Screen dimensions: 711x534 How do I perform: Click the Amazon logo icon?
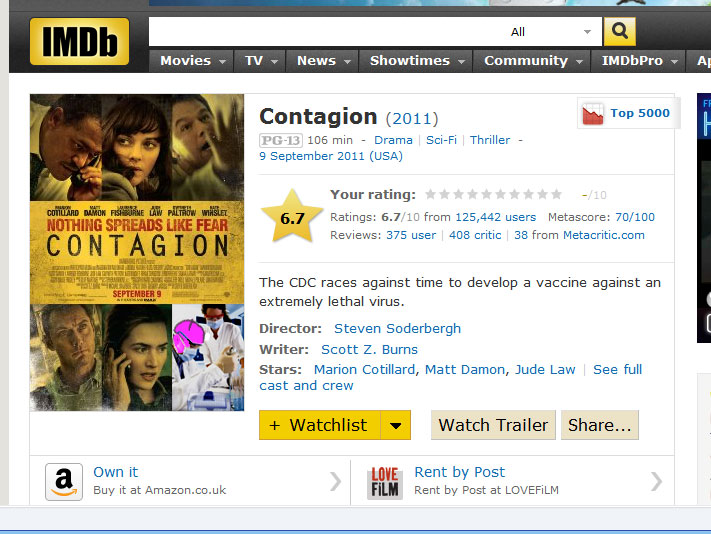(64, 482)
